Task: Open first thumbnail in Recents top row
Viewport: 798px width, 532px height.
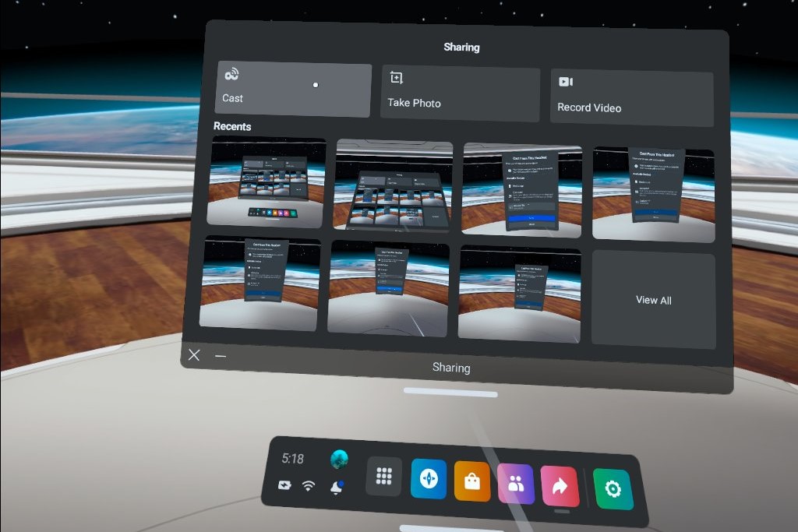Action: coord(267,182)
